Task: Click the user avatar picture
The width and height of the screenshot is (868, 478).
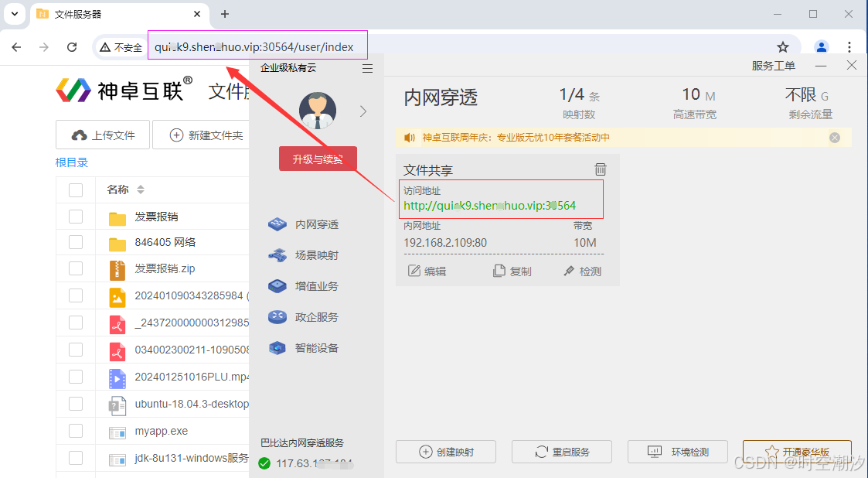Action: (x=318, y=111)
